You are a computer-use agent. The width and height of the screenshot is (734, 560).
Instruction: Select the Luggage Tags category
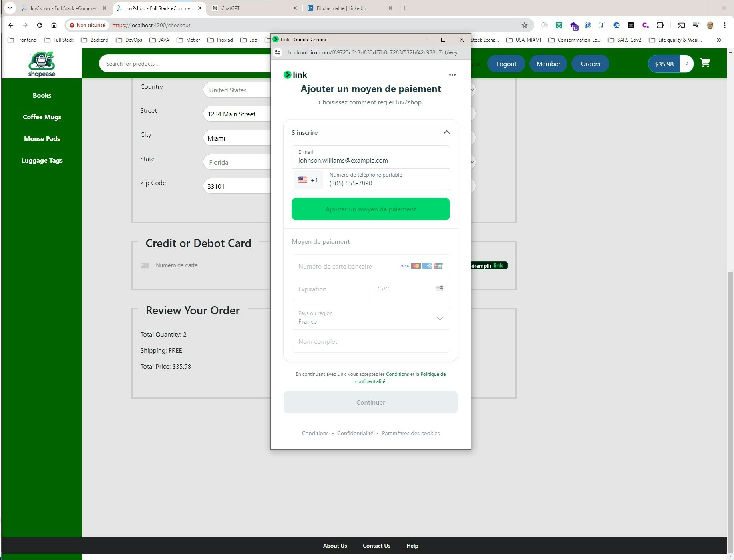tap(42, 160)
